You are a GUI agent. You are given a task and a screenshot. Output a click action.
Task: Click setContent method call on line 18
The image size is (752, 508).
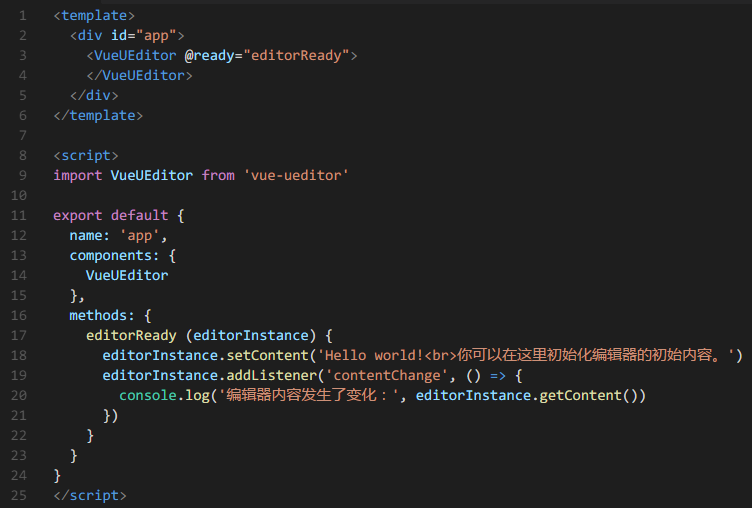[267, 355]
